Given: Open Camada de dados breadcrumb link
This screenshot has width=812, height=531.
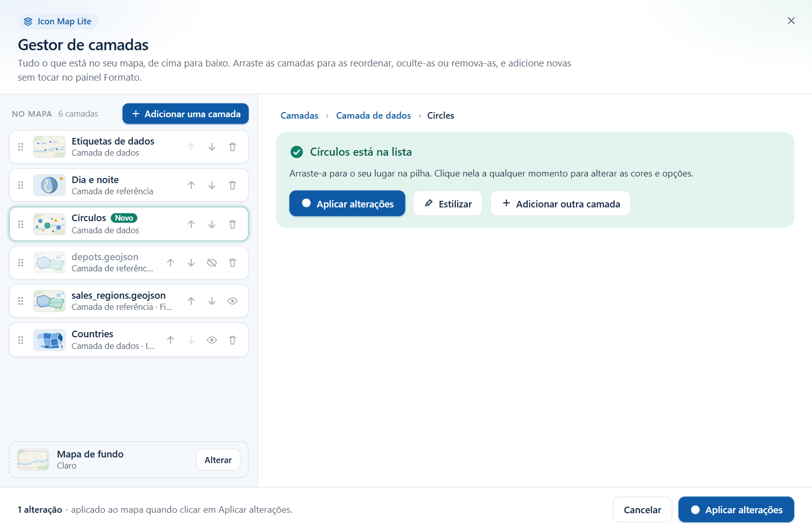Looking at the screenshot, I should (374, 116).
